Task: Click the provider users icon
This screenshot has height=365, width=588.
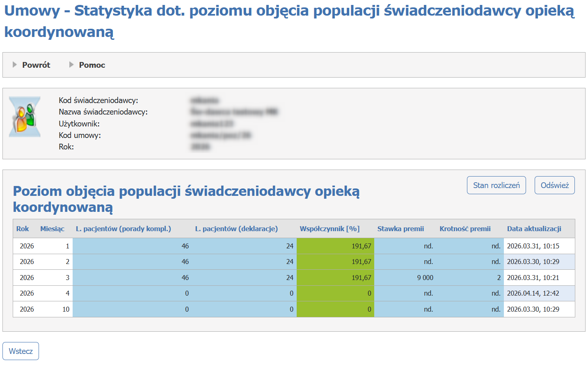Action: [25, 117]
